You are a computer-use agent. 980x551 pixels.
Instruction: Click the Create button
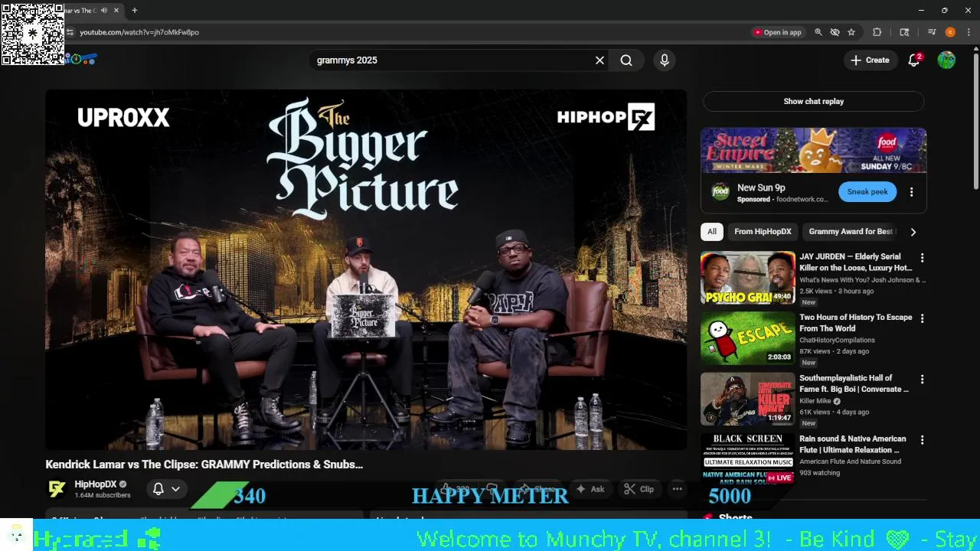(870, 60)
